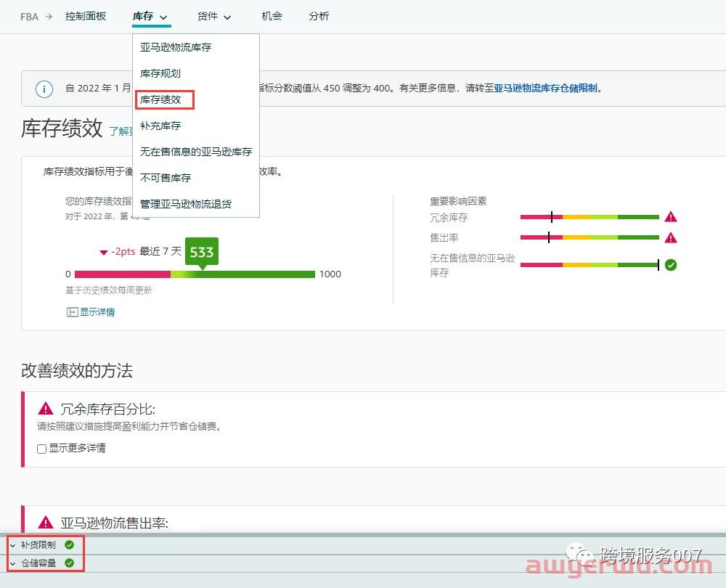726x588 pixels.
Task: Click the warning icon beside 亚马逊物流售出率
Action: [x=45, y=522]
